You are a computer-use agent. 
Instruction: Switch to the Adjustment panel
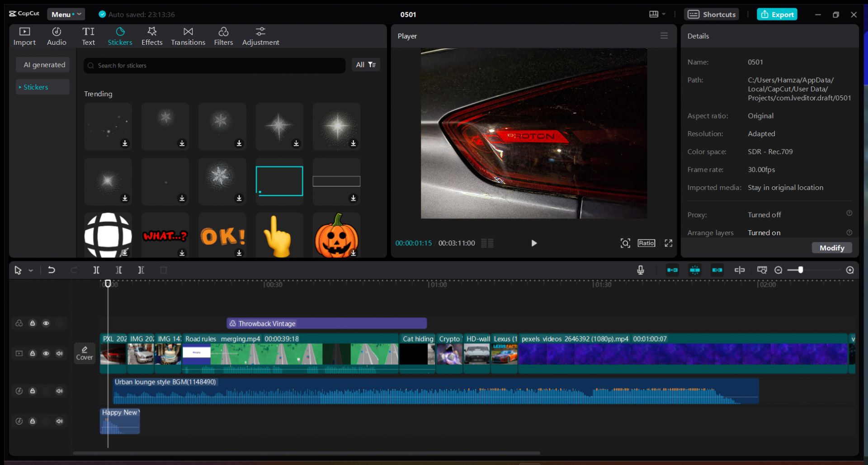point(260,36)
